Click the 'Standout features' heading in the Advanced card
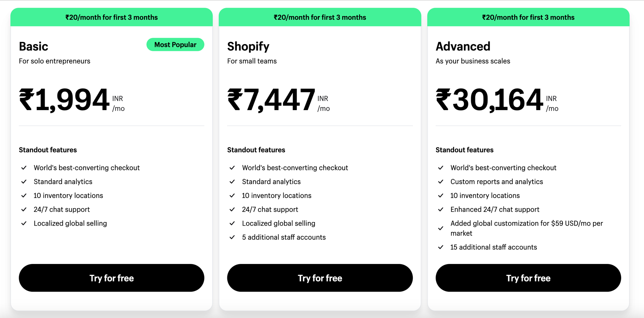Viewport: 644px width, 318px height. click(464, 150)
